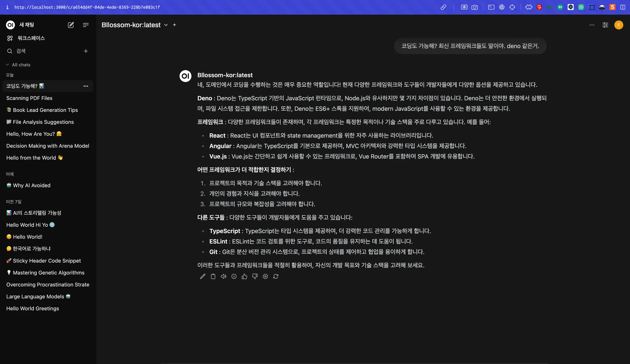Click read aloud speaker icon

223,276
